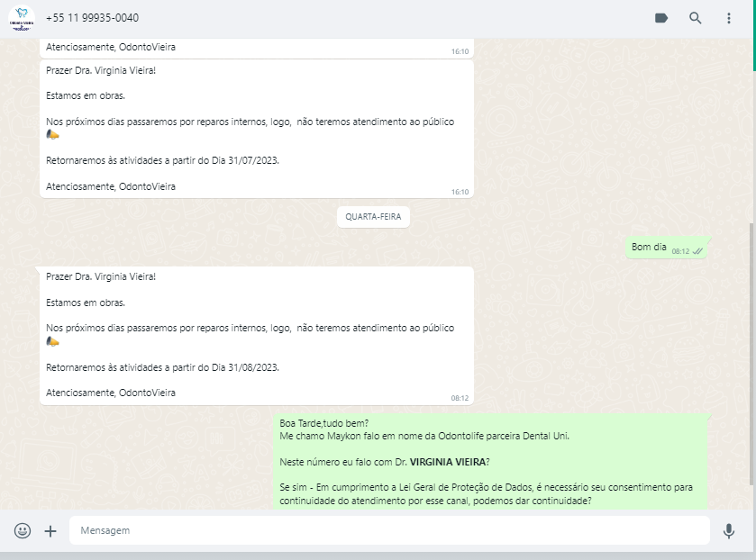Click the megaphone emoji in the 08:12 message
Viewport: 756px width, 560px height.
pos(52,342)
